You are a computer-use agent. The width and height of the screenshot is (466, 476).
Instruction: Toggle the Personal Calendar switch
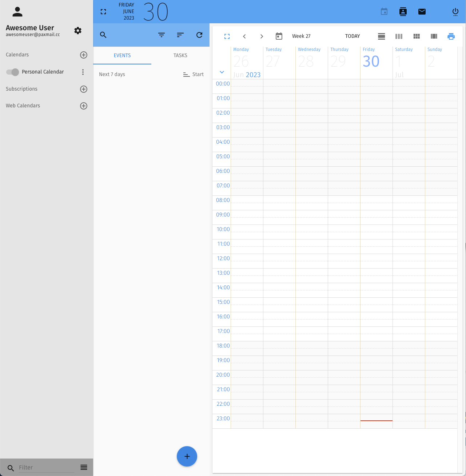pos(13,72)
